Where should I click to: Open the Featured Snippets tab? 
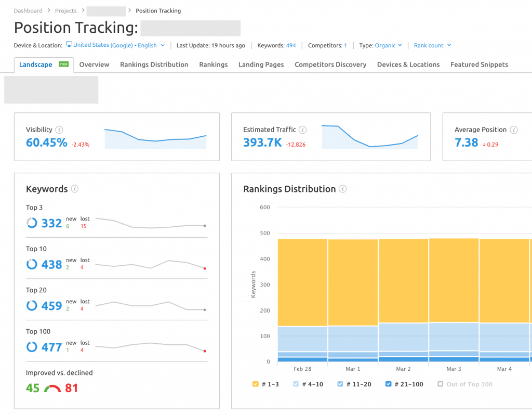pos(479,64)
